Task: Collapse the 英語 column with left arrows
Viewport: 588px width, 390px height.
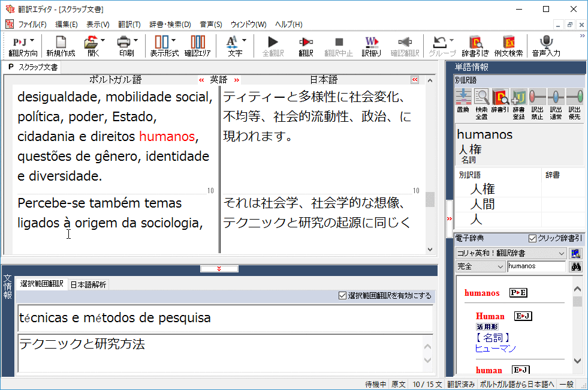Action: [202, 80]
